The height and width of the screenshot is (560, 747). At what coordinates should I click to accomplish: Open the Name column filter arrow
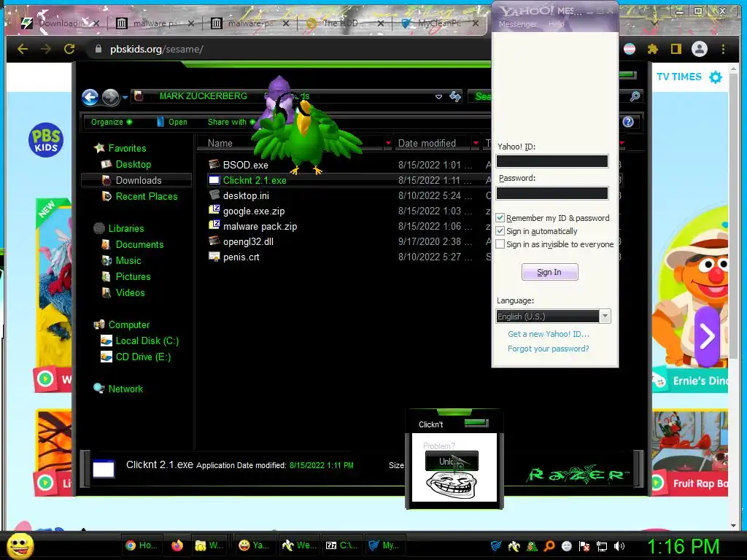(x=388, y=143)
